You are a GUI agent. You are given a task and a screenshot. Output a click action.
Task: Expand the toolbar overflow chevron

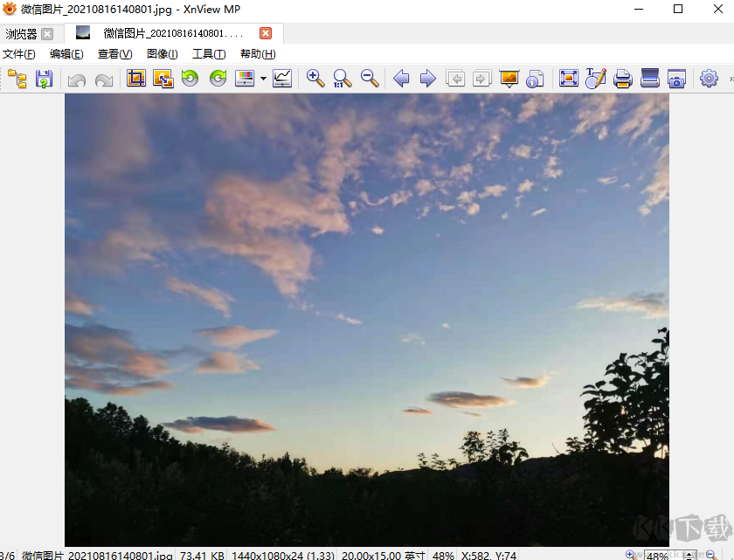[x=729, y=79]
